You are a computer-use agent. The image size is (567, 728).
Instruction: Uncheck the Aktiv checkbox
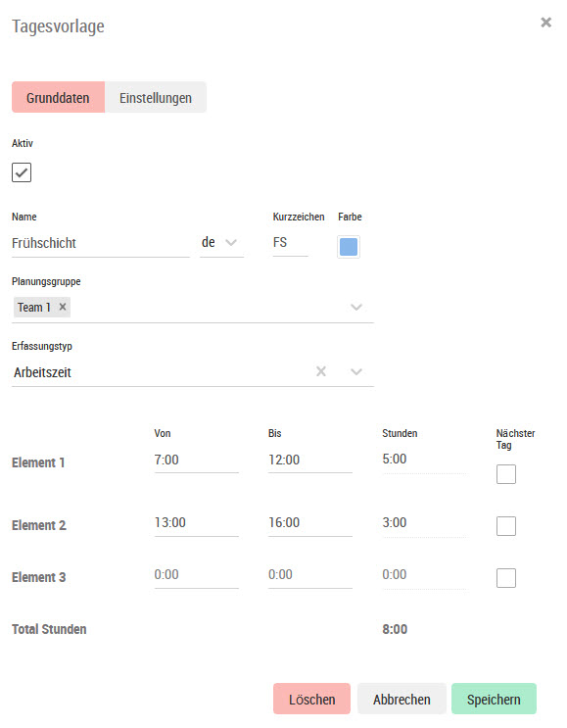click(x=22, y=172)
